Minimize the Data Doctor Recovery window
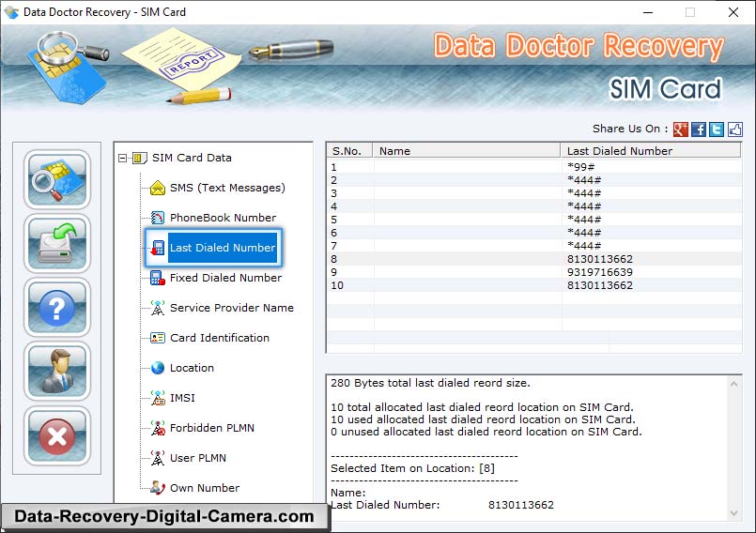The image size is (756, 533). click(x=648, y=12)
